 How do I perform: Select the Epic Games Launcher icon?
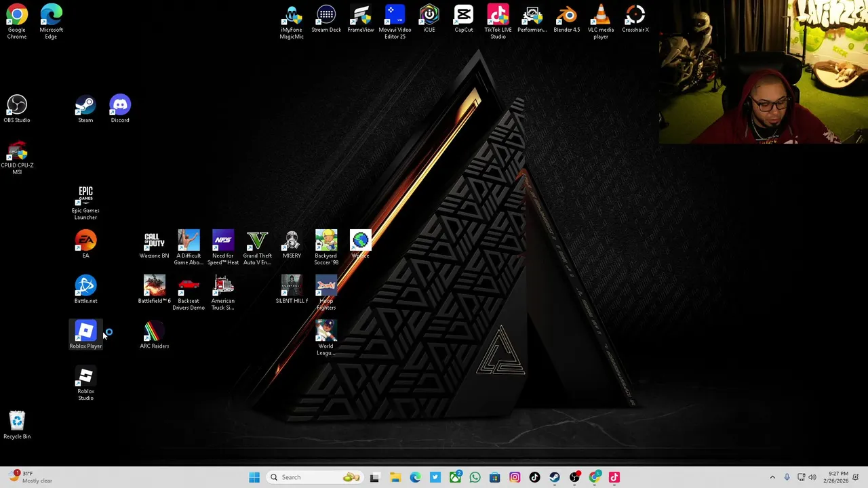(x=85, y=203)
